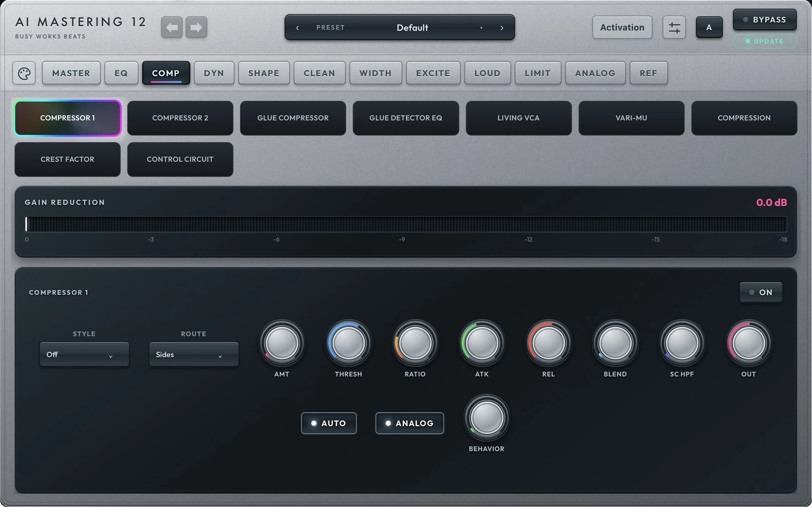Enable the AUTO mode toggle
The height and width of the screenshot is (507, 812).
click(329, 423)
